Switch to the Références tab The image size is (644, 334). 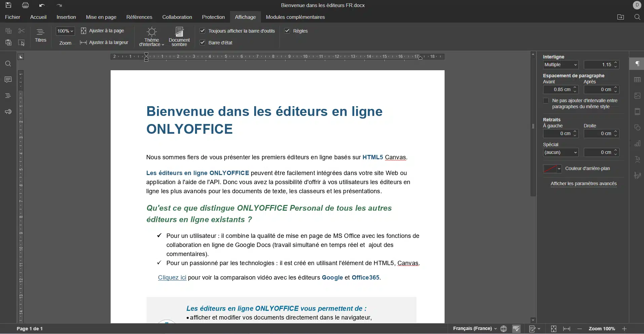pos(139,17)
